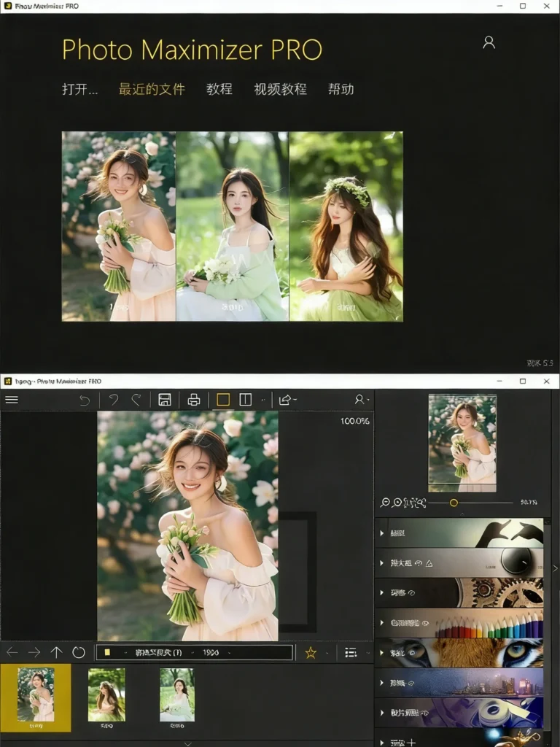The width and height of the screenshot is (560, 747).
Task: Click the print icon in the toolbar
Action: click(194, 400)
